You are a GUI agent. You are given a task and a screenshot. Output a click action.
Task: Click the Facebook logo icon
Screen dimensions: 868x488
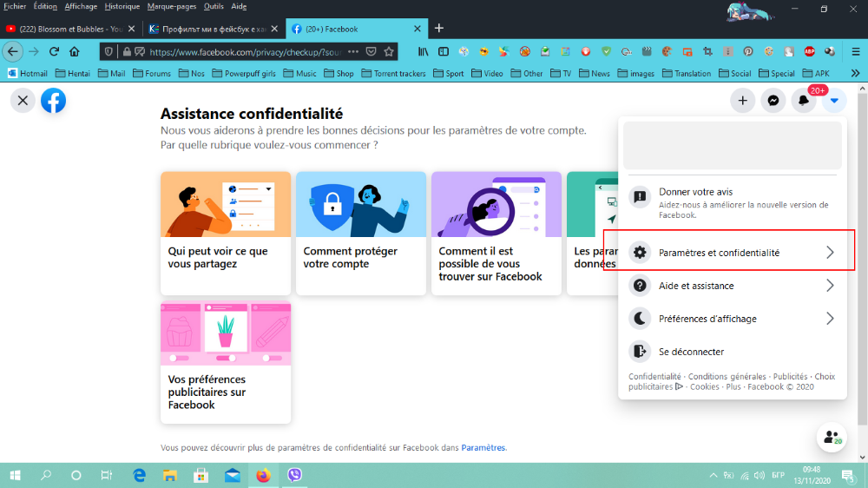point(53,101)
